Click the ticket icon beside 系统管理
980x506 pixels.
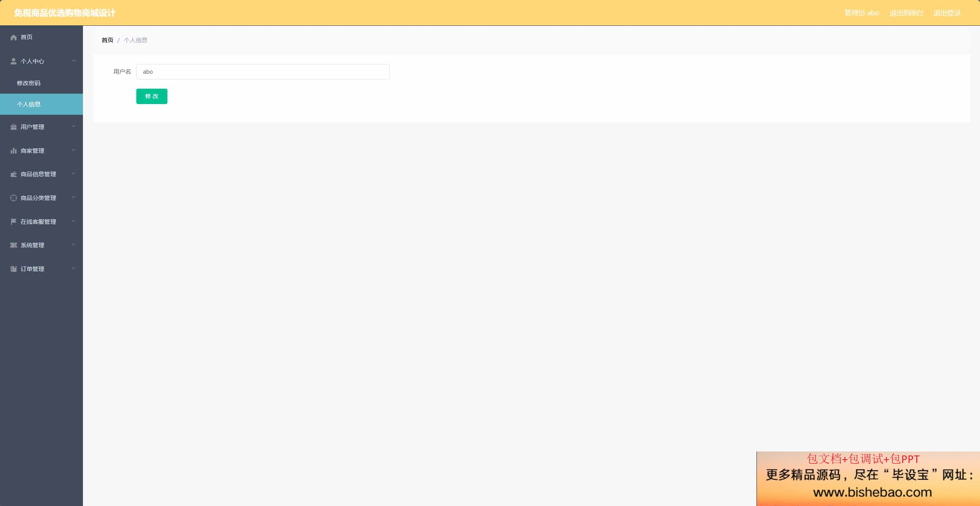click(x=13, y=245)
